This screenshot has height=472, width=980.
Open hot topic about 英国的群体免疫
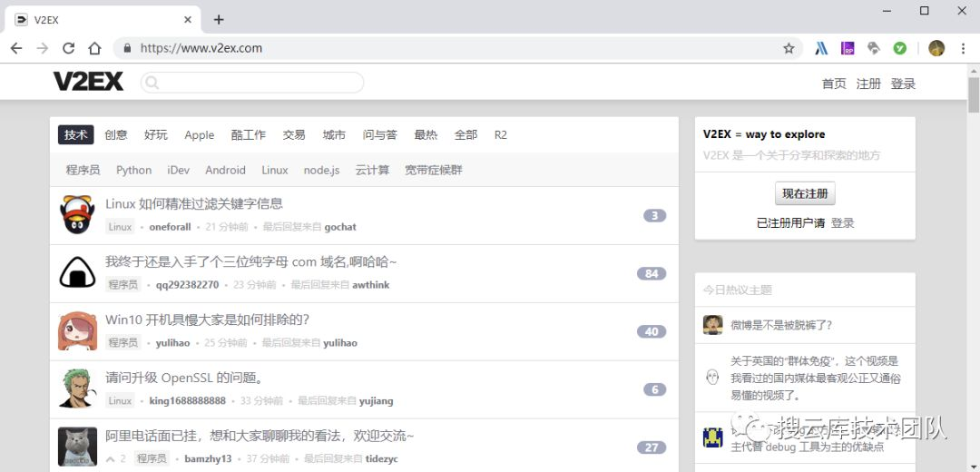pyautogui.click(x=815, y=379)
